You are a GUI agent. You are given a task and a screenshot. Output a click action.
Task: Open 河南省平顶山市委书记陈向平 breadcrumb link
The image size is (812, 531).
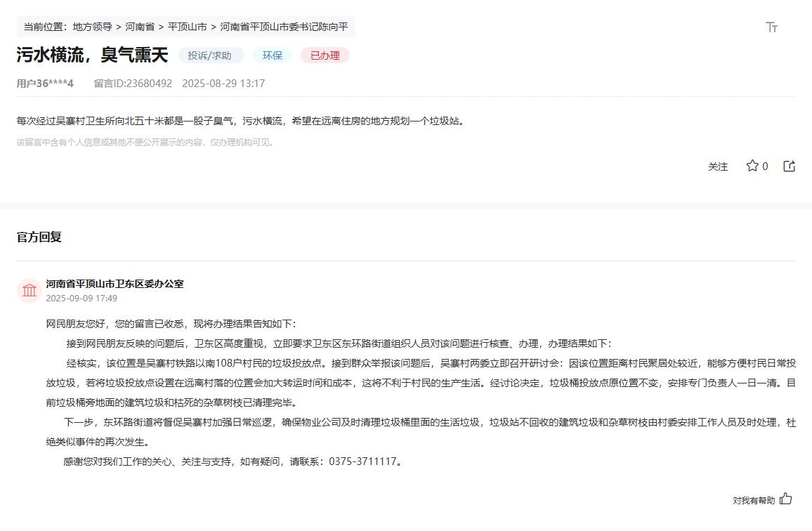point(284,27)
